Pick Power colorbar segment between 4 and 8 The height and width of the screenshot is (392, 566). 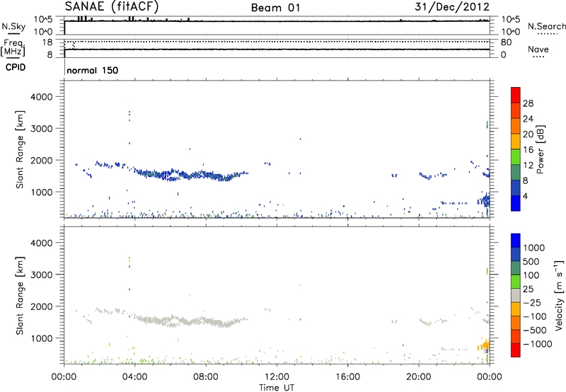[x=516, y=188]
